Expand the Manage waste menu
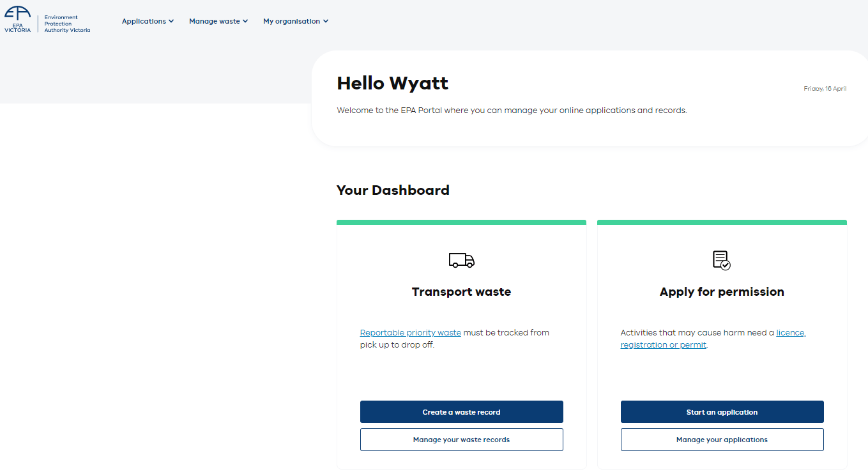Image resolution: width=868 pixels, height=476 pixels. [x=218, y=21]
